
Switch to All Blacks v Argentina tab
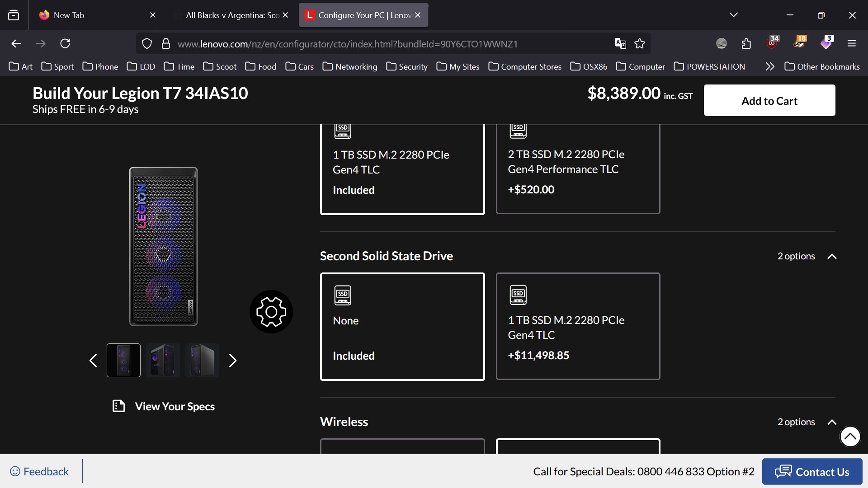click(x=231, y=15)
